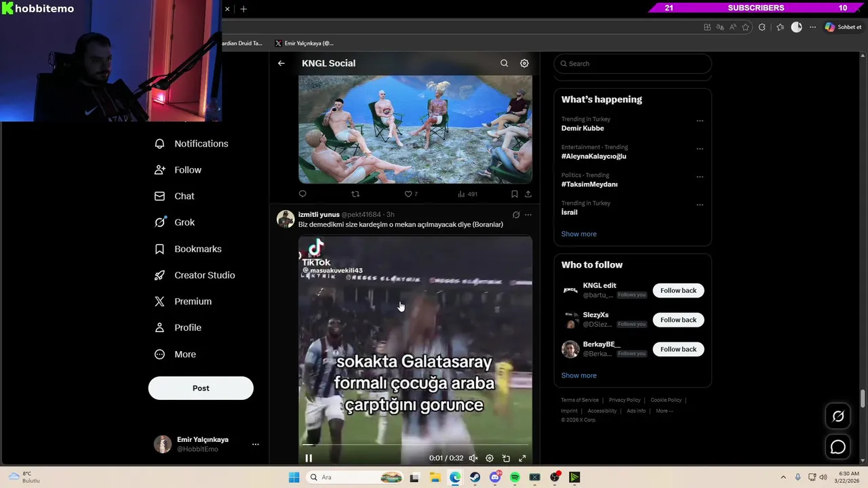Screen dimensions: 868x488
Task: Switch video to fullscreen mode
Action: pos(522,458)
